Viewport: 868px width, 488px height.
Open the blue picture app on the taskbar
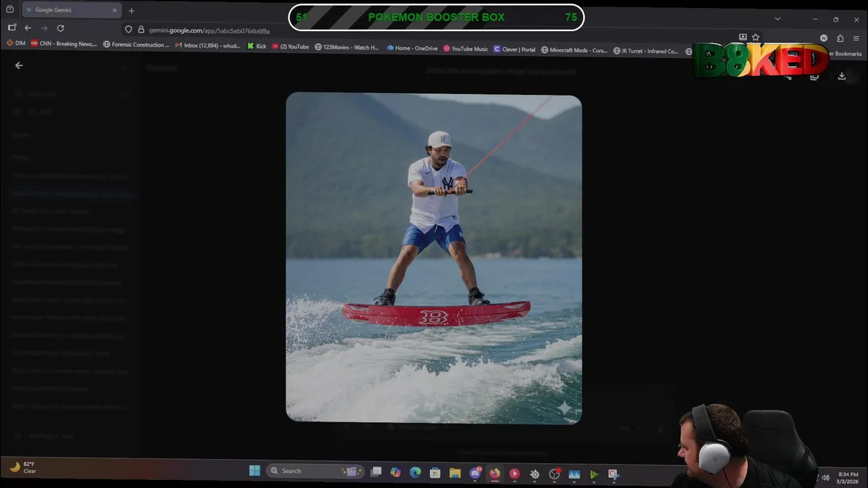pyautogui.click(x=574, y=475)
